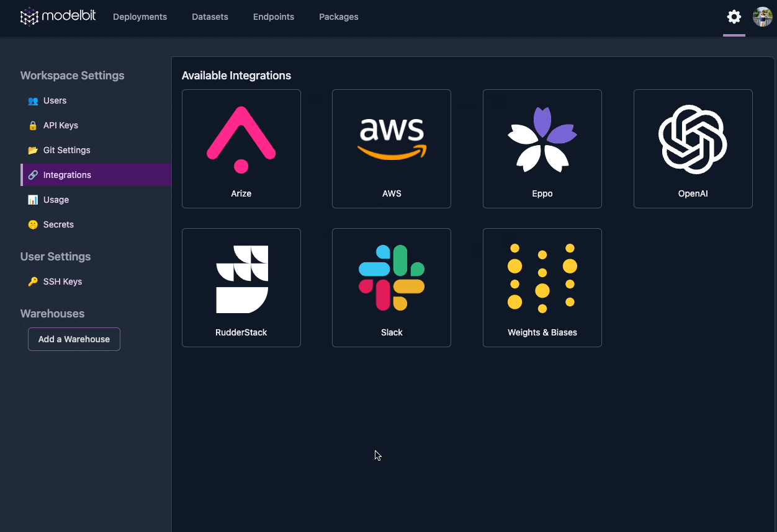The image size is (777, 532).
Task: Click the AWS card label
Action: [392, 193]
